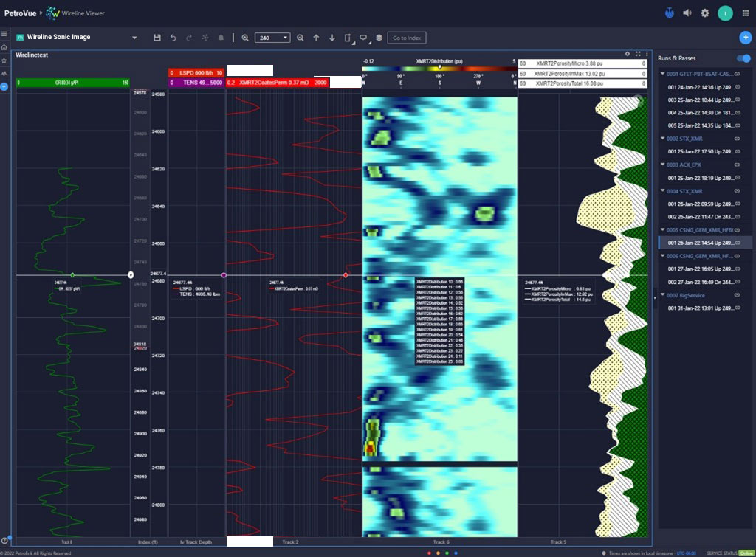
Task: Click the down-arrow navigation icon in the toolbar
Action: tap(331, 38)
